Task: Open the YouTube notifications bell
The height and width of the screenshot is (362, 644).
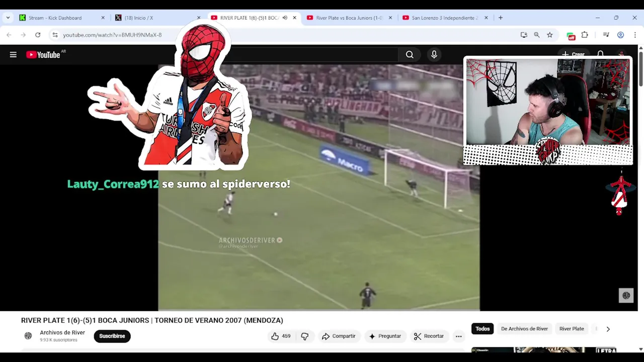Action: [x=600, y=54]
